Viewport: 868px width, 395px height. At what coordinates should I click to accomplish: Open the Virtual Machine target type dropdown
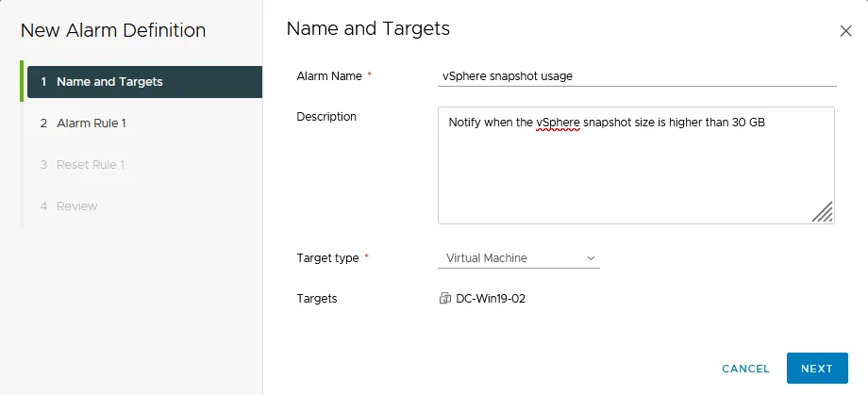coord(519,258)
